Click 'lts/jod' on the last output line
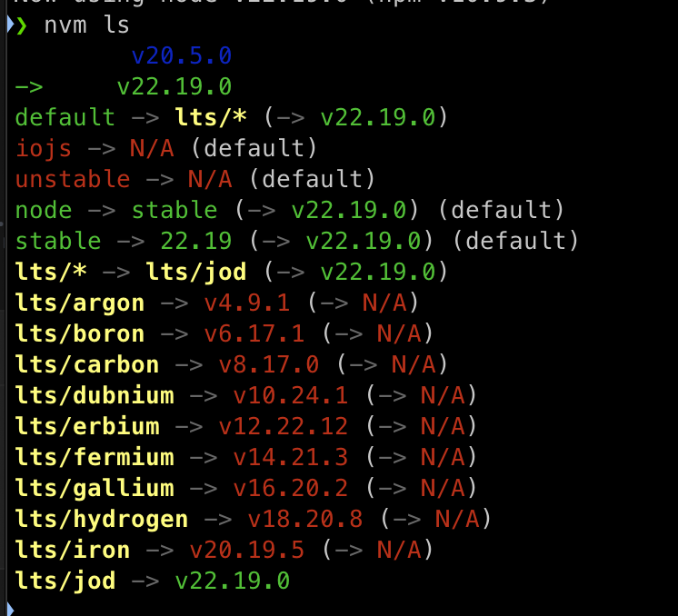 click(x=65, y=581)
